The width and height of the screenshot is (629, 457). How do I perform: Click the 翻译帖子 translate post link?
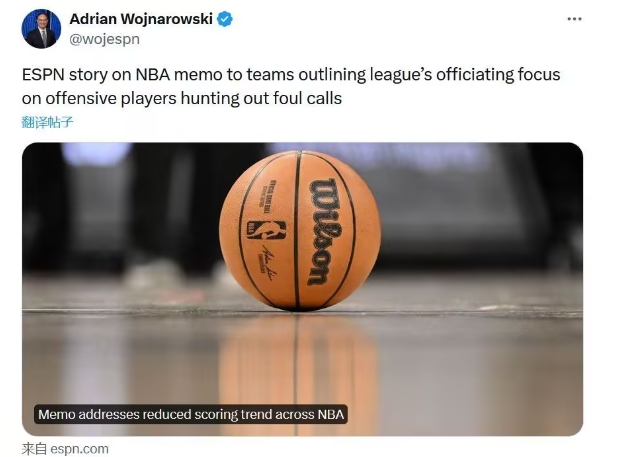click(47, 122)
